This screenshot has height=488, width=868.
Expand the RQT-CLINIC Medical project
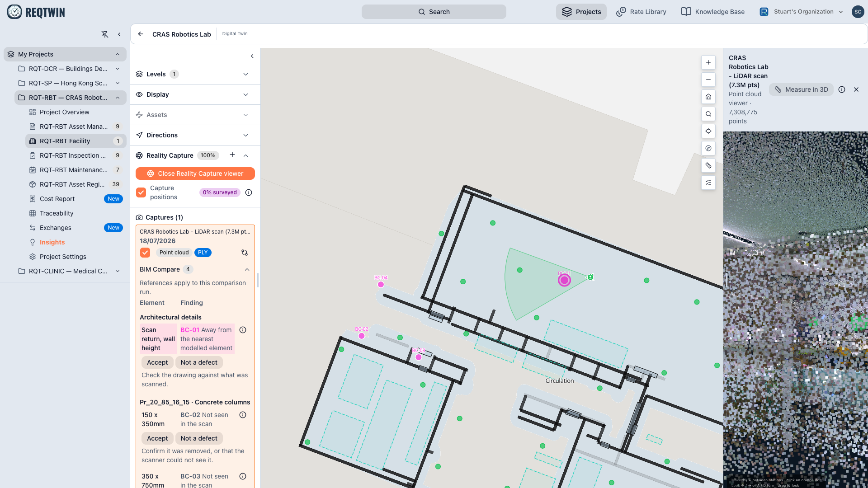click(118, 271)
